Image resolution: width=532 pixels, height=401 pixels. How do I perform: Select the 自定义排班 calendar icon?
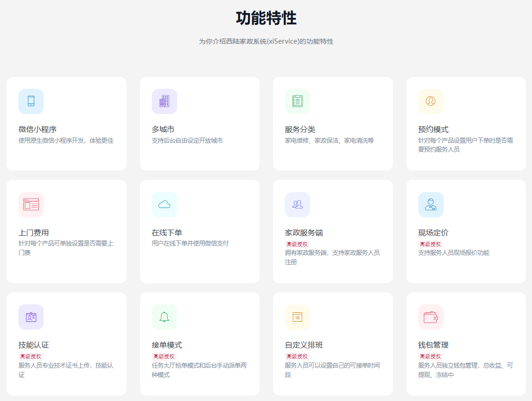click(x=297, y=317)
